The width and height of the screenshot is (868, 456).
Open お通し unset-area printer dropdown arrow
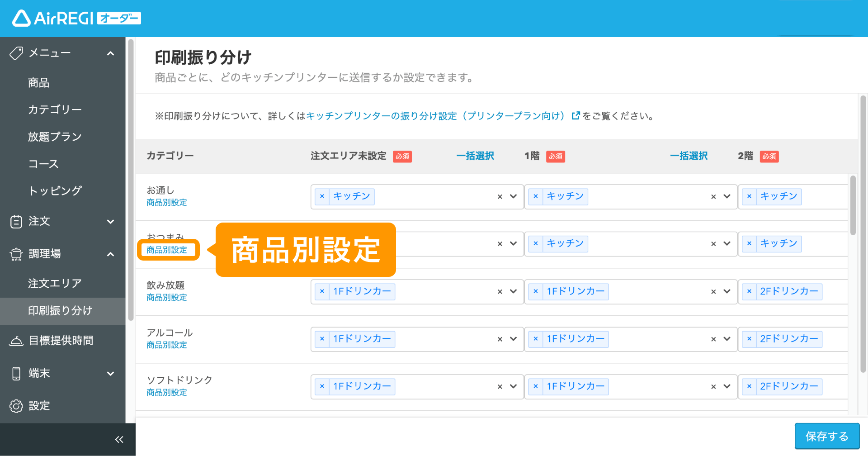click(x=513, y=196)
